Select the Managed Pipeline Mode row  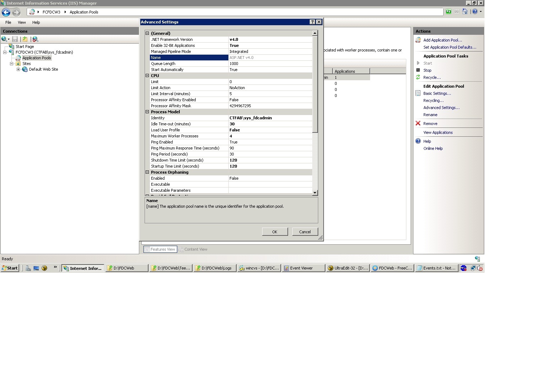click(231, 51)
